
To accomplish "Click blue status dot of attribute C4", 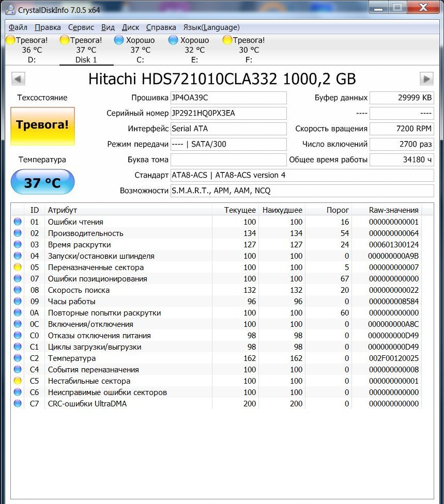I will click(x=18, y=369).
